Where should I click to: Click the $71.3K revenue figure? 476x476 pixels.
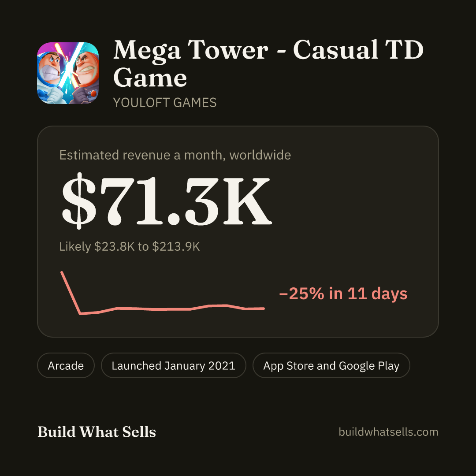[166, 201]
